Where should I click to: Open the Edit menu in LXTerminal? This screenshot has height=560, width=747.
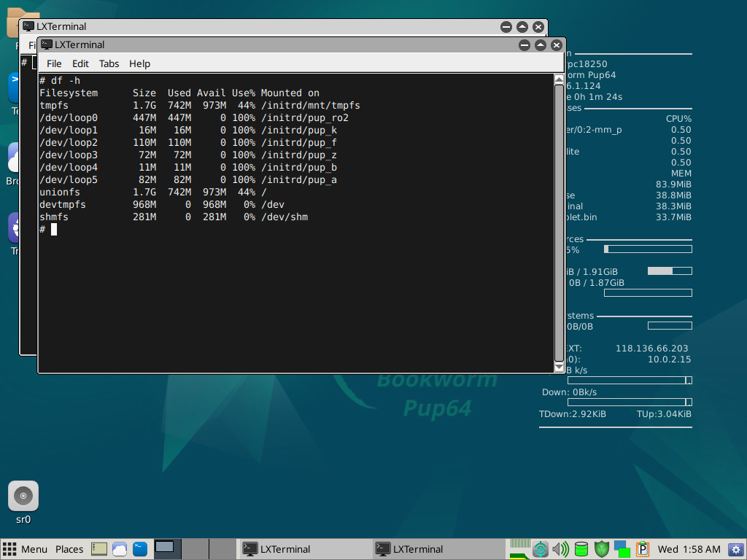tap(80, 64)
